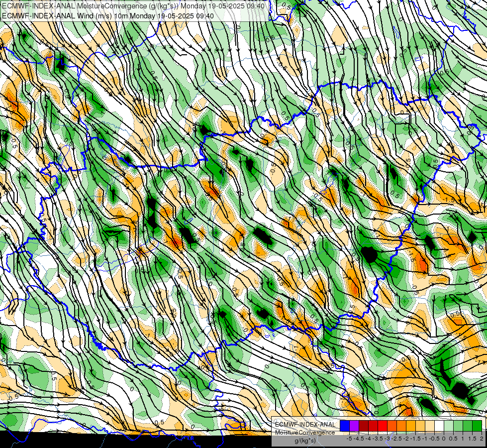Click the '2' legend scale label

pos(482,439)
